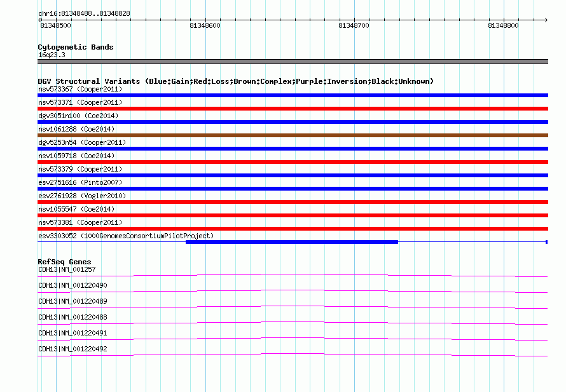Open variant dgv5253n54 (Cooper2011) label
The width and height of the screenshot is (566, 392).
82,142
